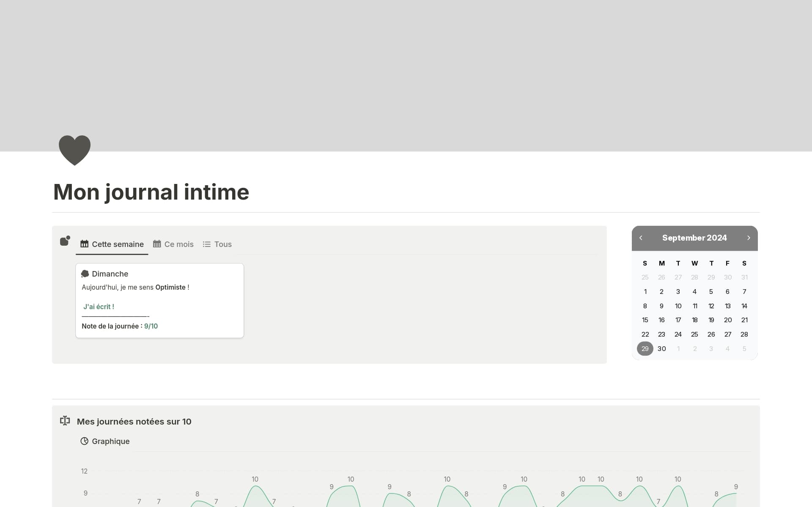Select highlighted day 29 in calendar
This screenshot has height=507, width=812.
(645, 348)
